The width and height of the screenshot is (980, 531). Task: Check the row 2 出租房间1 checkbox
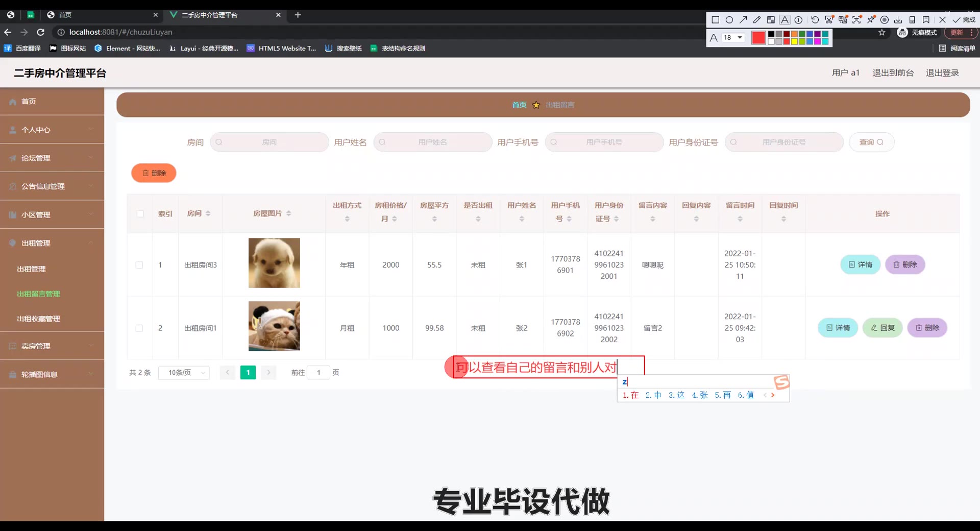(x=139, y=328)
